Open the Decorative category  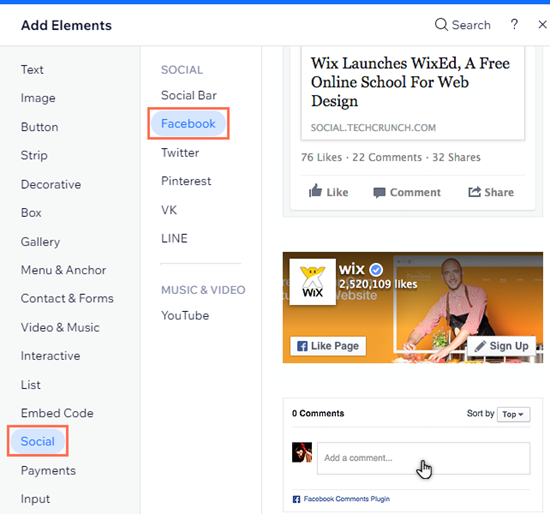point(51,184)
